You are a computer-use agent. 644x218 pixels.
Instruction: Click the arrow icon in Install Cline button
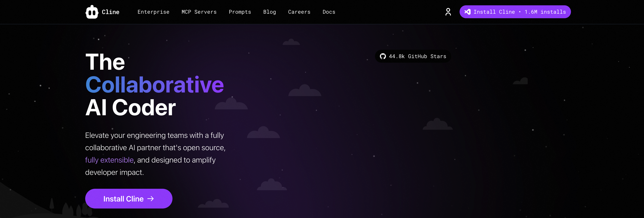click(150, 199)
